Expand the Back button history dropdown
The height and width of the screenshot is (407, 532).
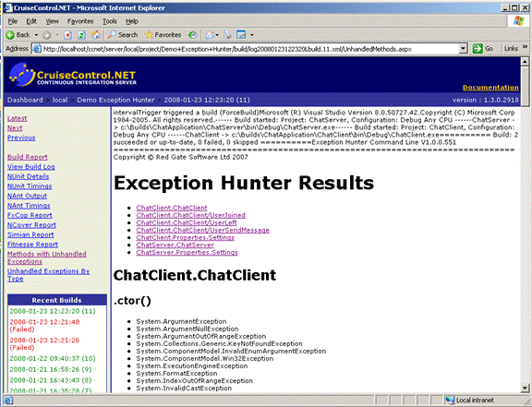coord(36,35)
